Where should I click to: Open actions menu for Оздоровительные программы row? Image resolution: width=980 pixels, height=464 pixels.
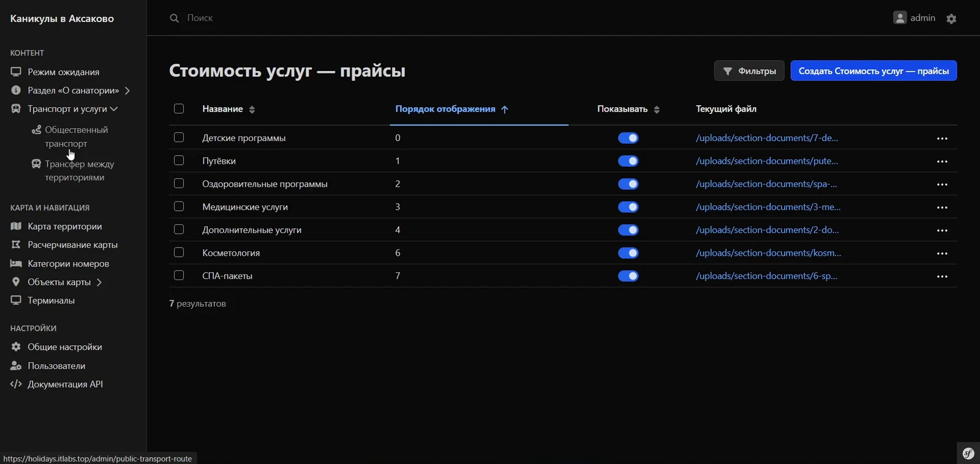(942, 184)
